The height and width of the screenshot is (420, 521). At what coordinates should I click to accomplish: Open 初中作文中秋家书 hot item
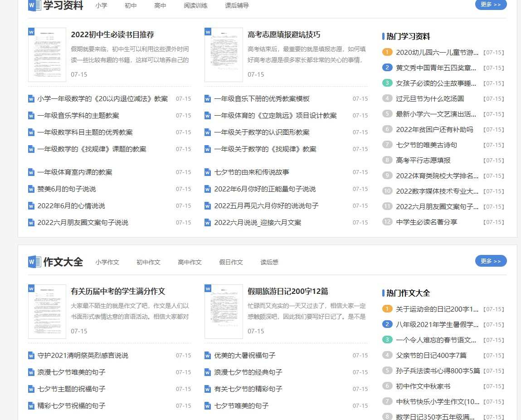tap(424, 386)
